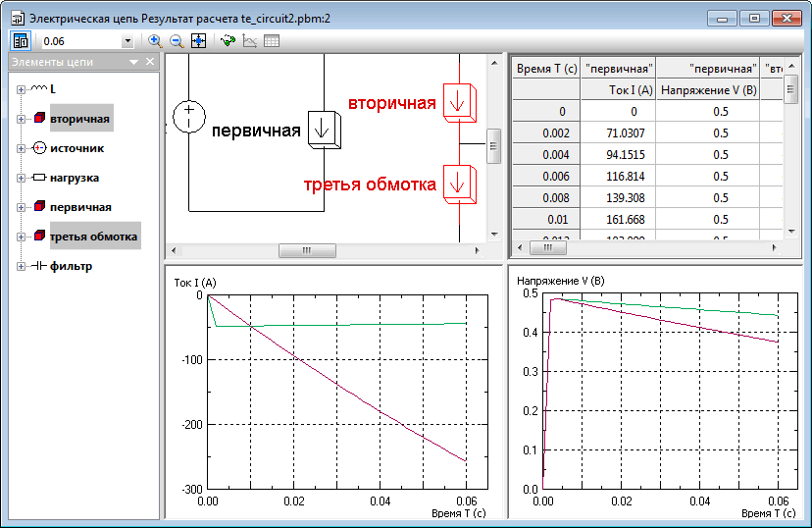Click the table scroll down arrow

click(x=791, y=232)
